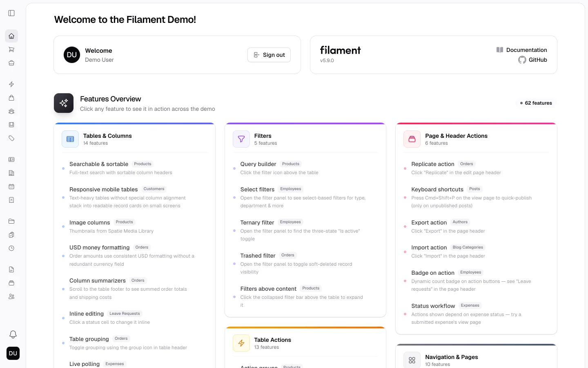
Task: Select the lightning bolt sidebar icon
Action: click(x=11, y=84)
